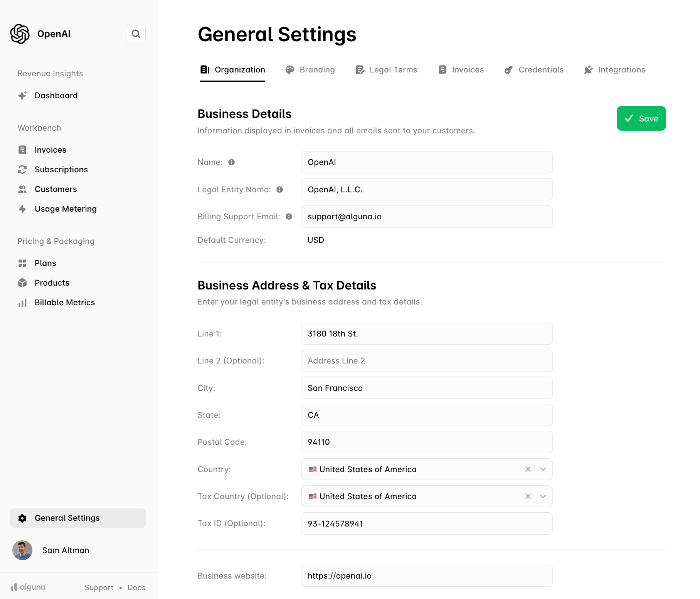Focus the address Line 1 field
700x599 pixels.
(427, 333)
